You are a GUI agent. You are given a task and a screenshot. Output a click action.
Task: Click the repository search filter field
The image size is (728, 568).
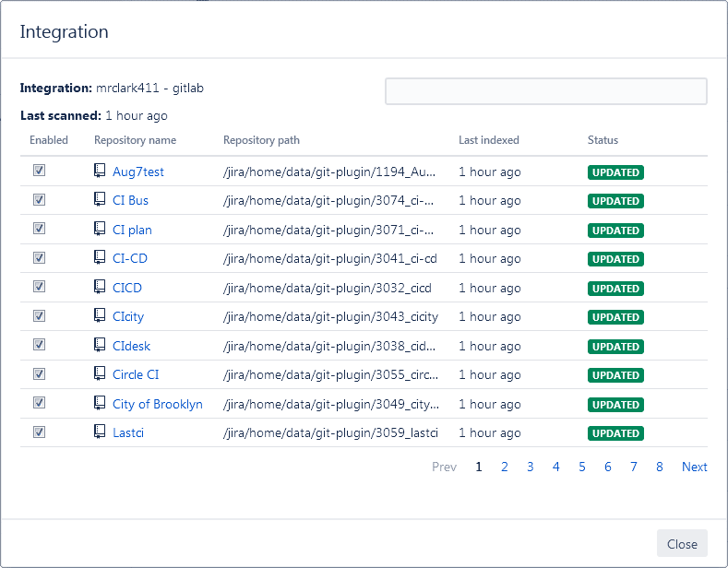point(545,91)
